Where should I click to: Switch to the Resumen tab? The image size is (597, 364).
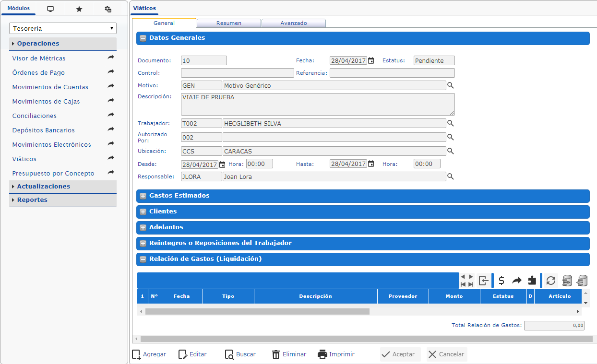click(229, 23)
